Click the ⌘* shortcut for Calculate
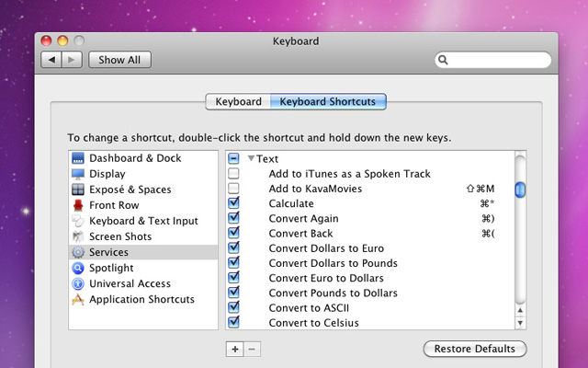588x368 pixels. (x=488, y=203)
